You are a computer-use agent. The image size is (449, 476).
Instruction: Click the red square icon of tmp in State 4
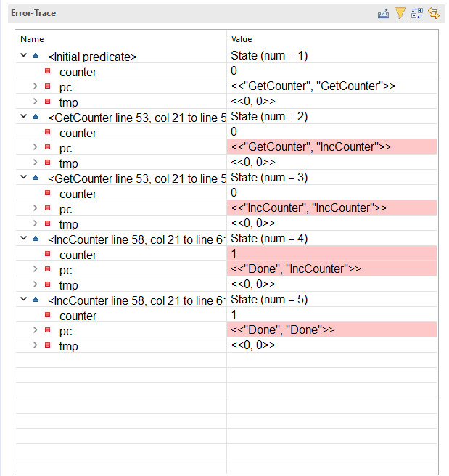click(47, 284)
